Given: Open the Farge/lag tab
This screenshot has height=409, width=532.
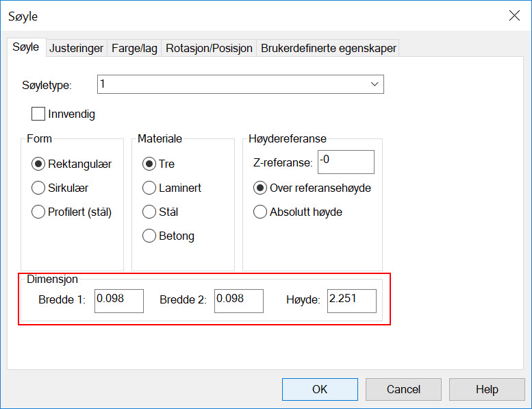Looking at the screenshot, I should tap(134, 48).
